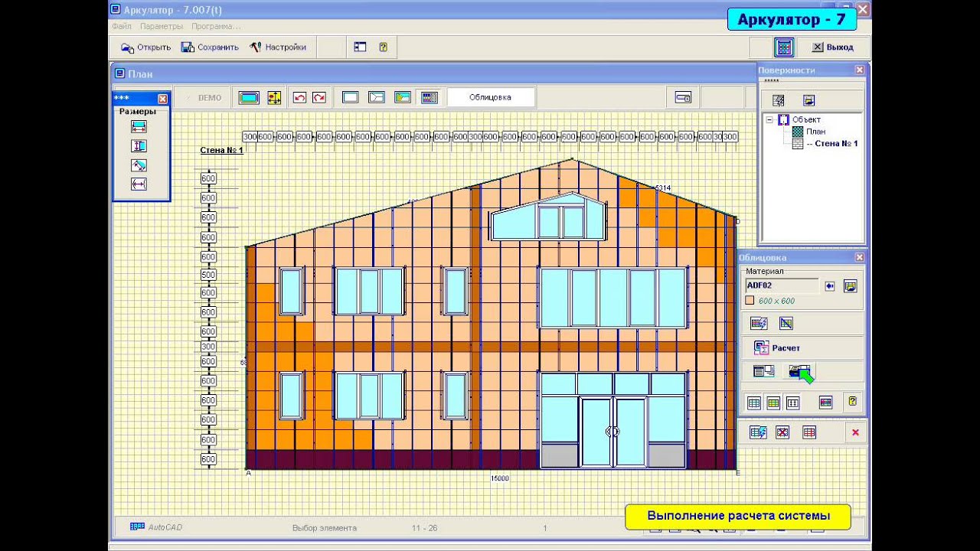
Task: Click the 600 x 600 material color swatch
Action: tap(750, 301)
